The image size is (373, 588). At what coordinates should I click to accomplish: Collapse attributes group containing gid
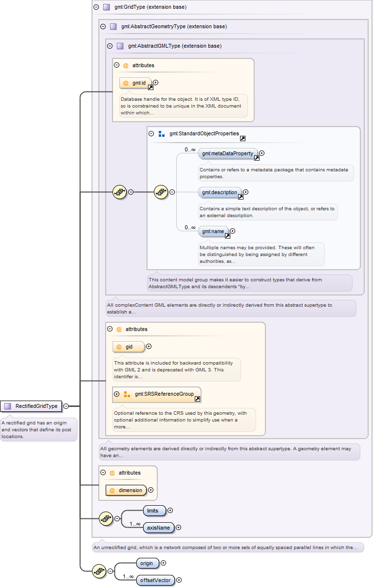click(110, 329)
